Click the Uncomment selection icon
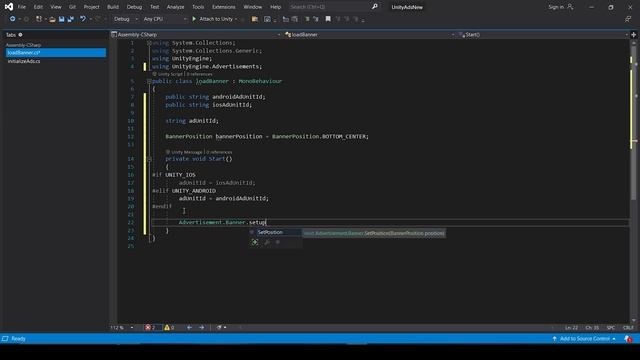 (x=316, y=19)
